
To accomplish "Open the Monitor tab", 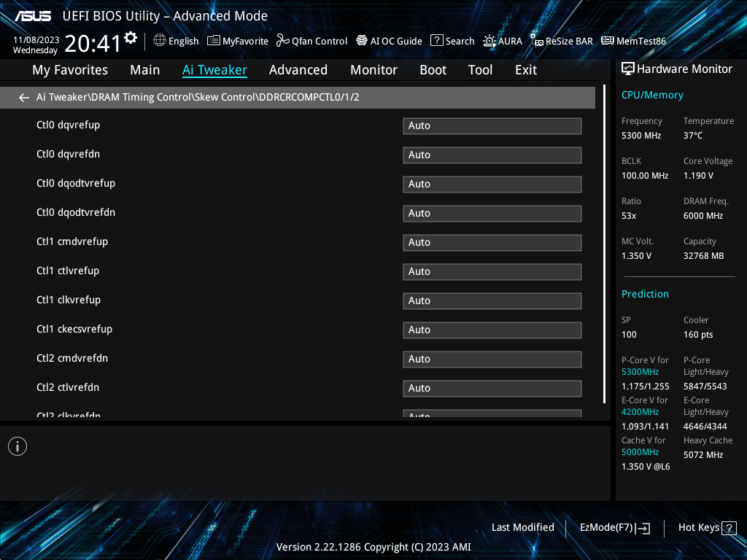I will pos(374,70).
